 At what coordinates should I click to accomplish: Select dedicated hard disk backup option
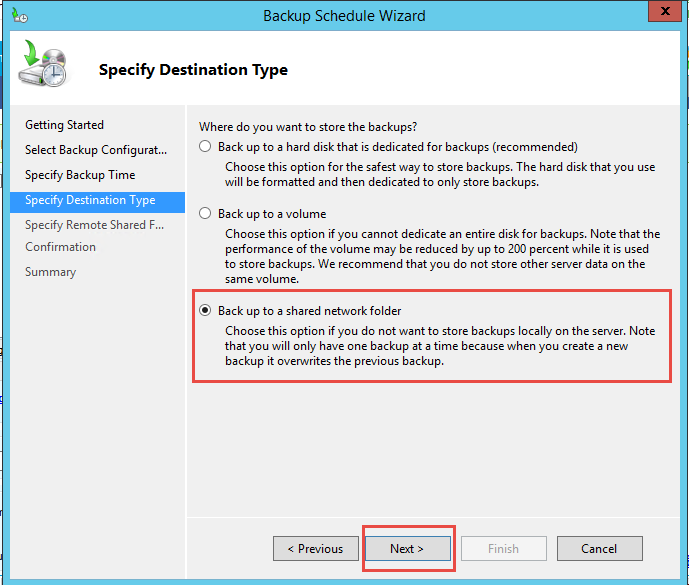205,146
